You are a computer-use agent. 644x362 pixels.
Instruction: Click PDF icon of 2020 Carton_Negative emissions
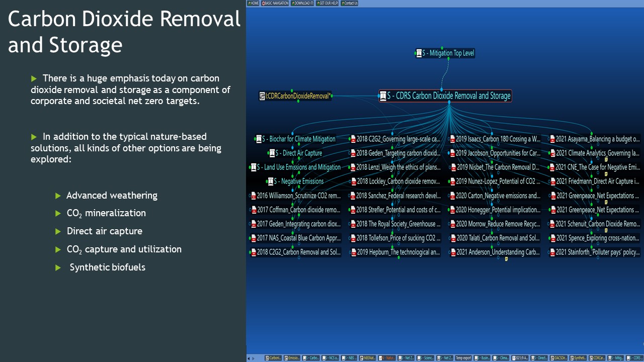452,196
